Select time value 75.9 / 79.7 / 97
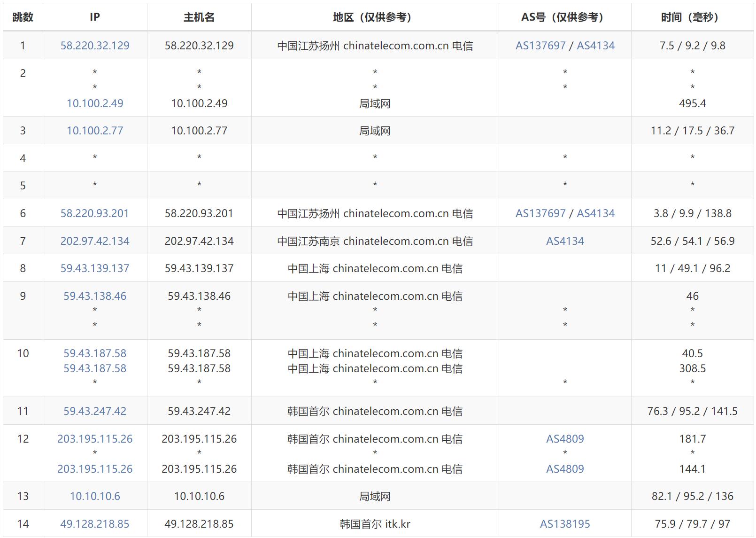Image resolution: width=756 pixels, height=538 pixels. (x=692, y=524)
